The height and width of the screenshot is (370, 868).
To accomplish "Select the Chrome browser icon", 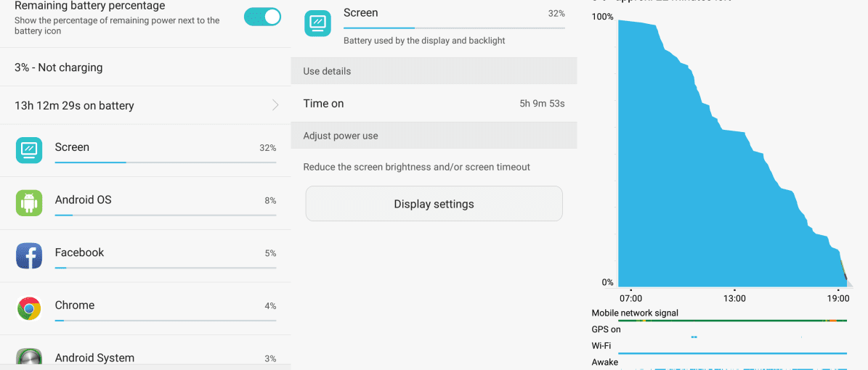I will (29, 308).
